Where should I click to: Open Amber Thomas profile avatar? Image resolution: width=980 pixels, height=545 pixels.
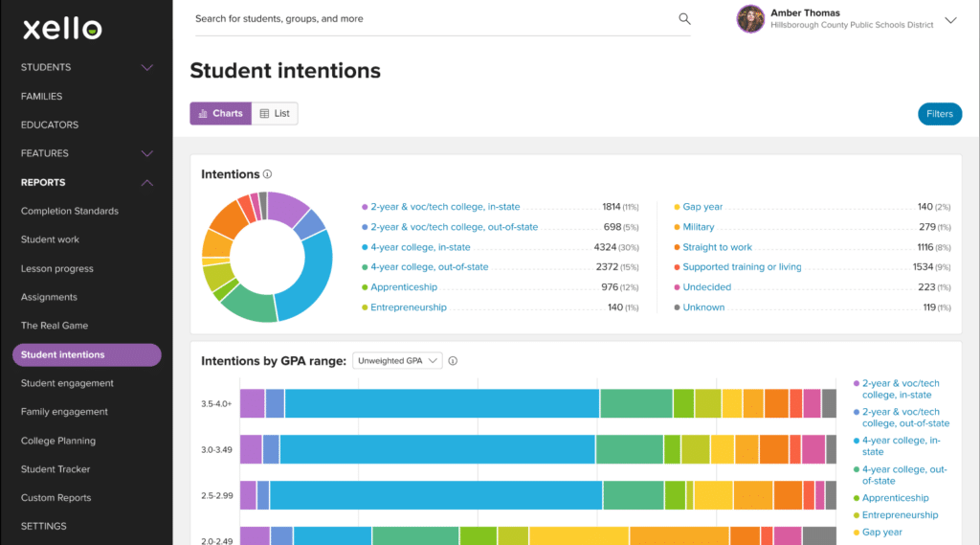tap(750, 19)
